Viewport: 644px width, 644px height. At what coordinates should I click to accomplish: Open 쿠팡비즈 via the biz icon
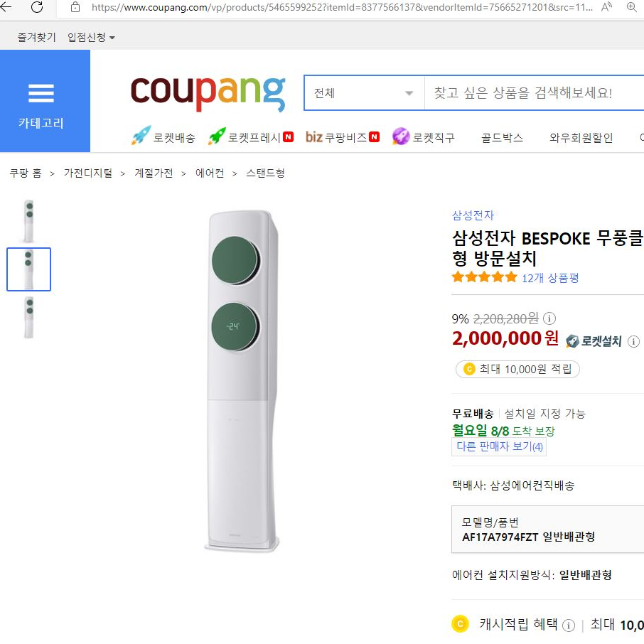[x=313, y=136]
